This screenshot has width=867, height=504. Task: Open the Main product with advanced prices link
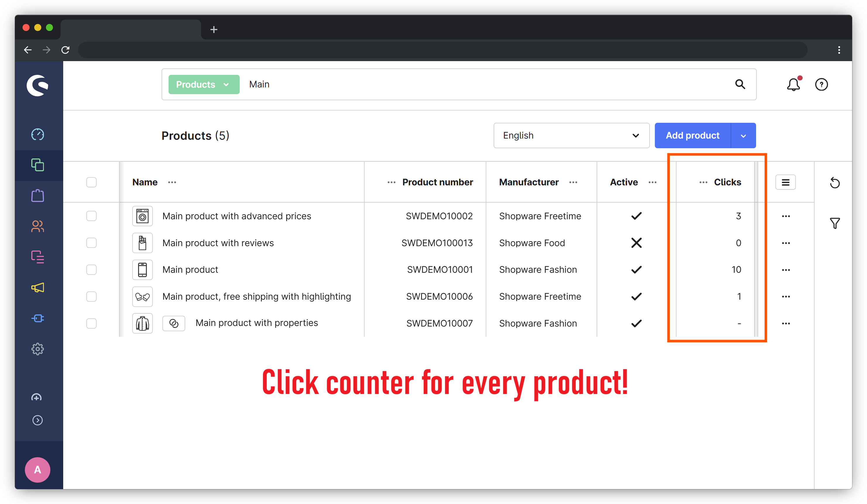click(237, 216)
